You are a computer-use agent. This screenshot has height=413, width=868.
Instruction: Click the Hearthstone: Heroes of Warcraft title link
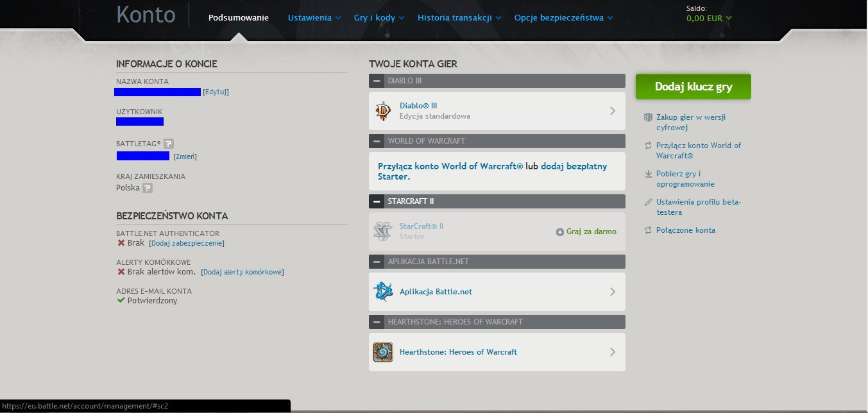458,352
